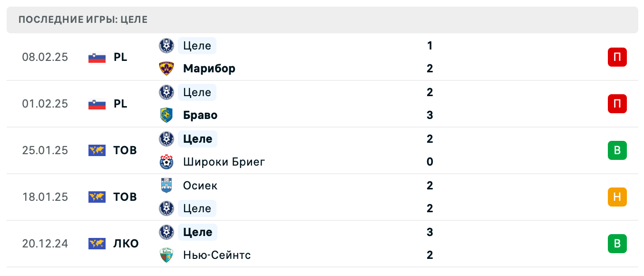Viewport: 644px width, 276px height.
Task: Click the New Saints club crest
Action: pos(166,255)
